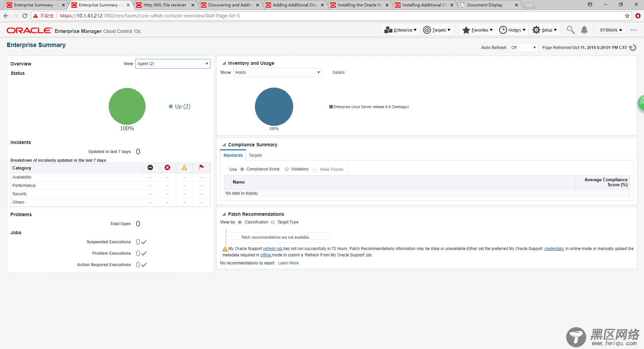Open the Favorites menu
This screenshot has height=349, width=644.
477,30
